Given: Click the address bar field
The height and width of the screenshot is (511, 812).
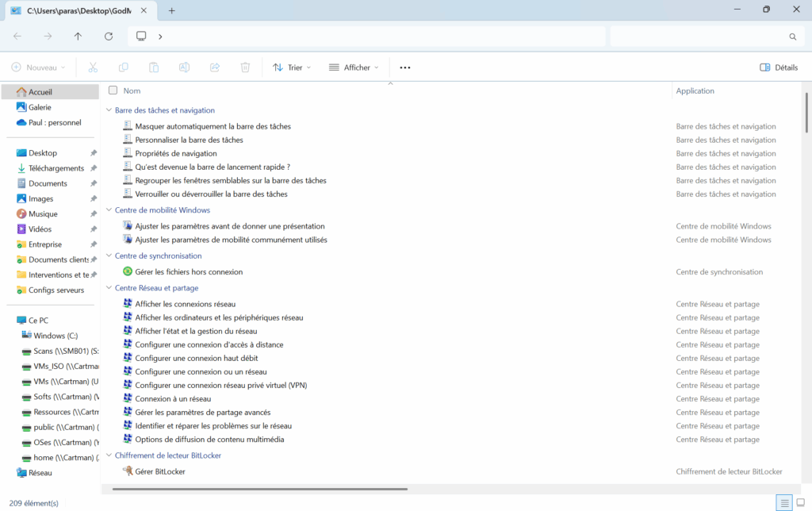Looking at the screenshot, I should 366,36.
